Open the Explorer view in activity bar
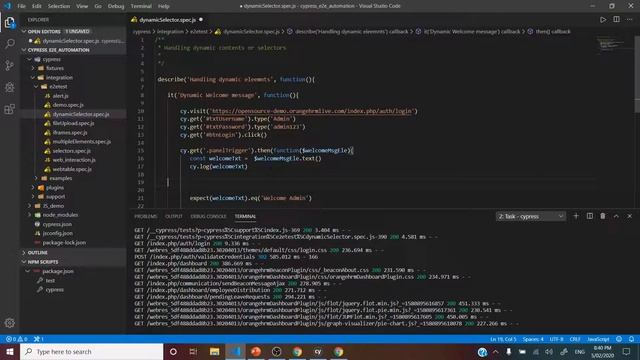The width and height of the screenshot is (640, 360). click(x=10, y=22)
